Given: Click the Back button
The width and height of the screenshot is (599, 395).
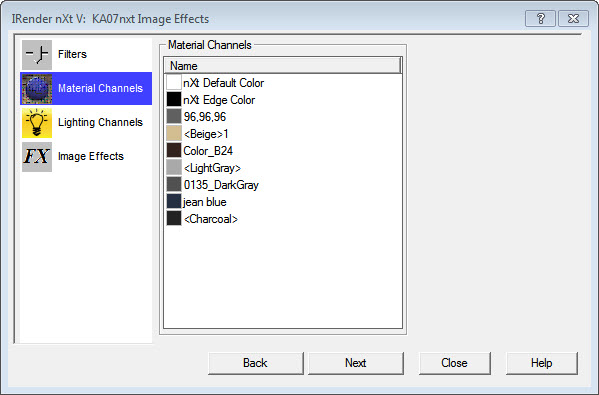Looking at the screenshot, I should click(256, 363).
